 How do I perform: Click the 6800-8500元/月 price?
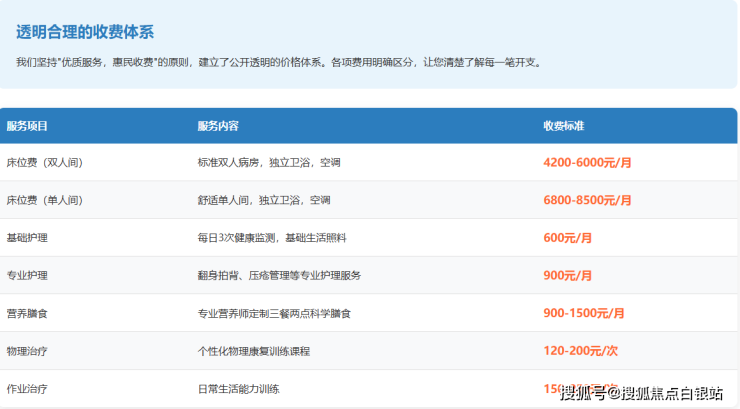pos(587,200)
